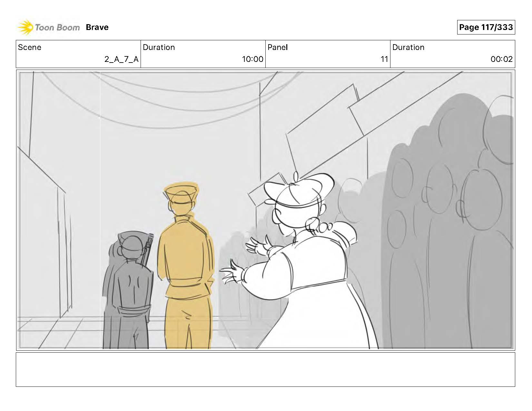
Task: Click the panel duration value '00:02'
Action: click(x=501, y=59)
